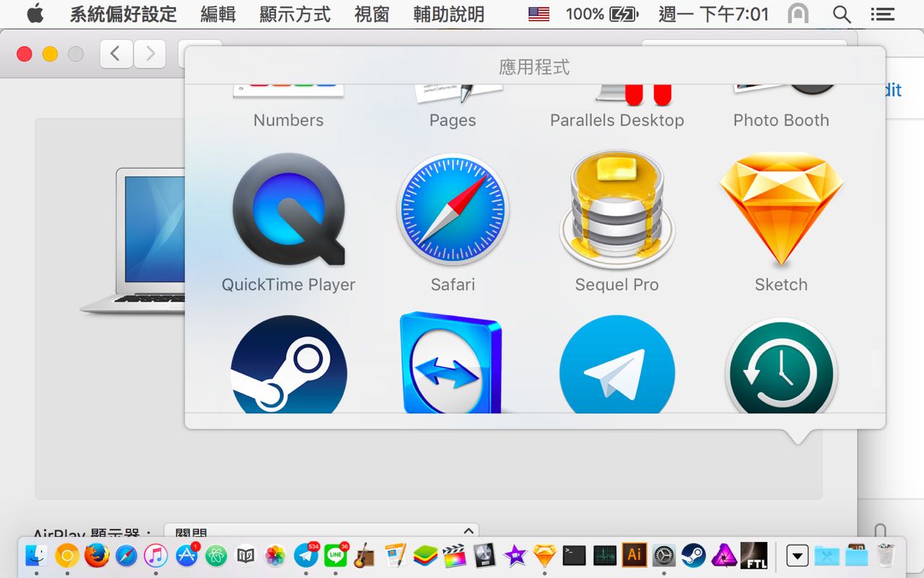
Task: Open iTunes from the Dock
Action: pos(156,555)
